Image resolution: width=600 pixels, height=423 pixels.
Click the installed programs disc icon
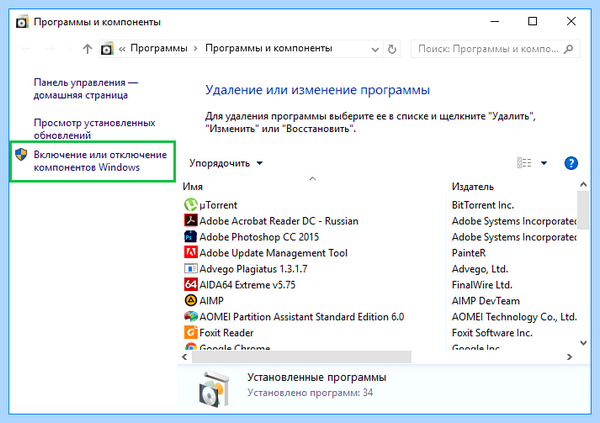(x=214, y=389)
